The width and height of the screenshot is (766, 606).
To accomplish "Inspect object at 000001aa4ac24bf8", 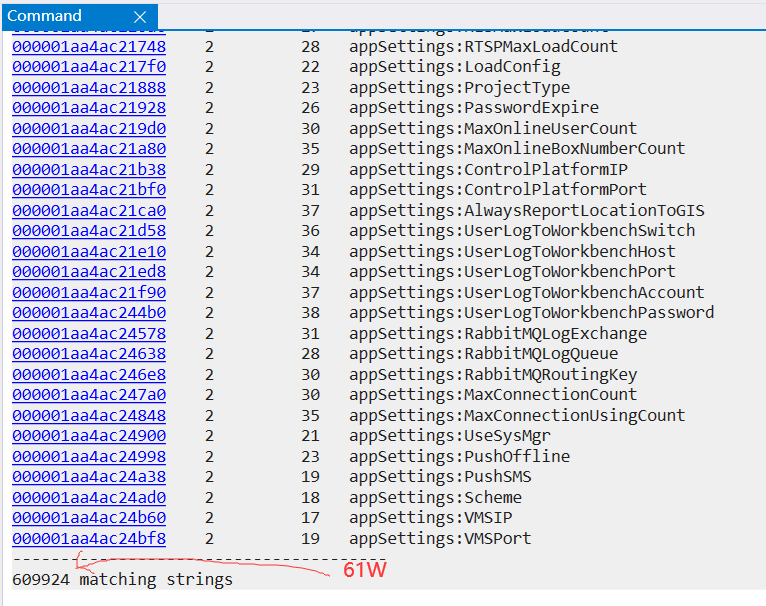I will point(89,539).
